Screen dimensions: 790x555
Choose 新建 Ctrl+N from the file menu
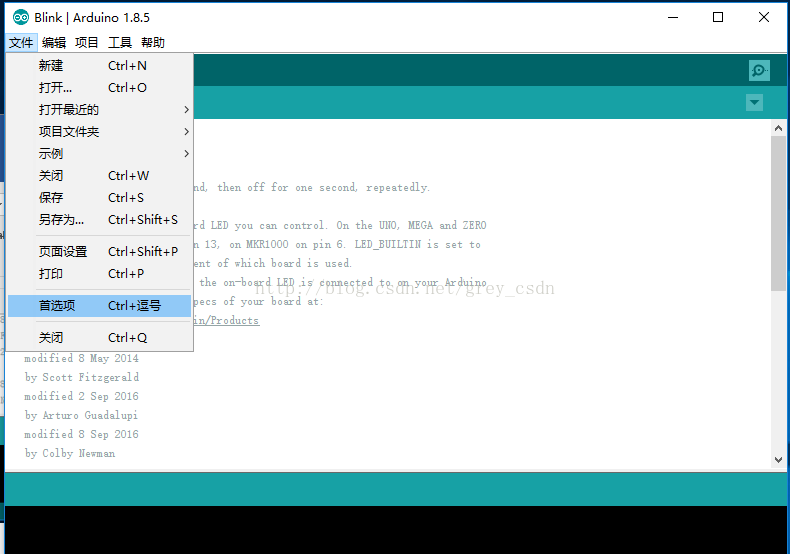[x=99, y=65]
